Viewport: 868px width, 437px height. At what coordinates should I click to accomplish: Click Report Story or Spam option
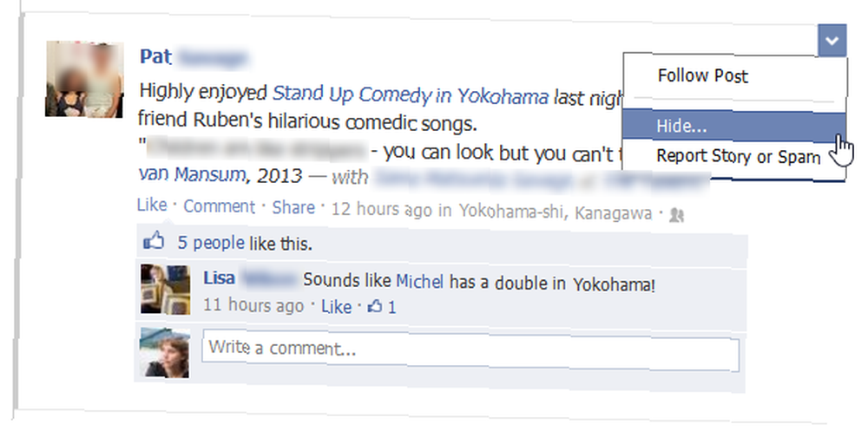coord(738,157)
